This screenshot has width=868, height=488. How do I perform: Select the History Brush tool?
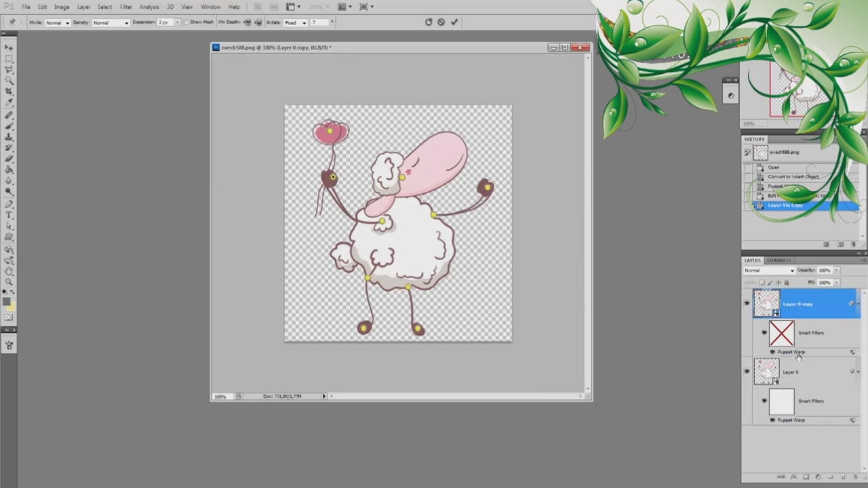[9, 148]
